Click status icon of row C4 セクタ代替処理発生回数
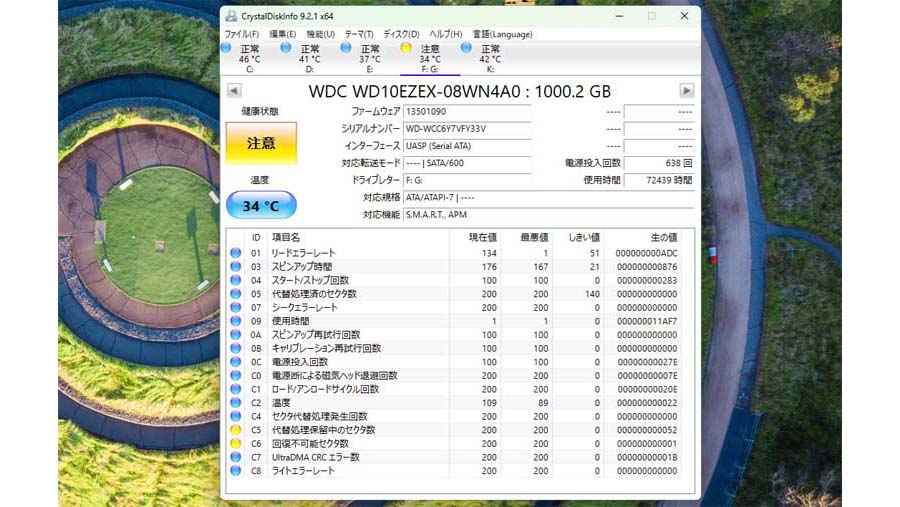The height and width of the screenshot is (507, 900). (235, 416)
